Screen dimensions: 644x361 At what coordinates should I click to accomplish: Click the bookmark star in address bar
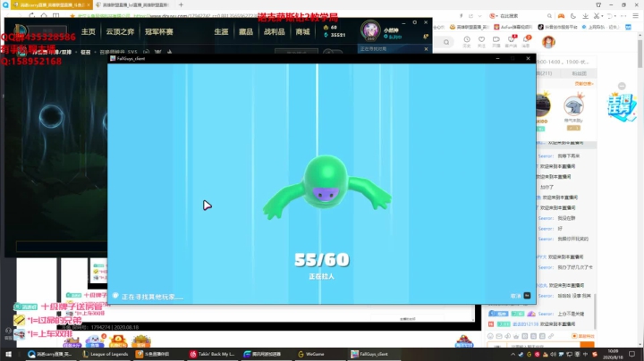coord(72,16)
